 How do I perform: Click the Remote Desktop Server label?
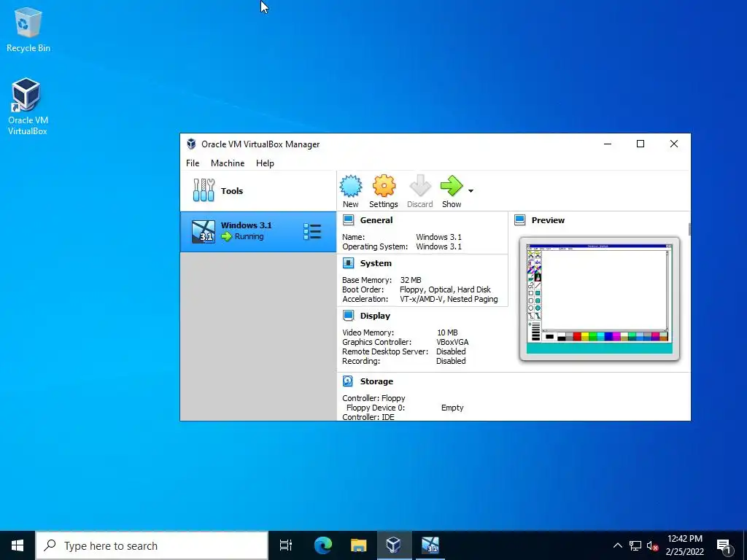tap(385, 351)
